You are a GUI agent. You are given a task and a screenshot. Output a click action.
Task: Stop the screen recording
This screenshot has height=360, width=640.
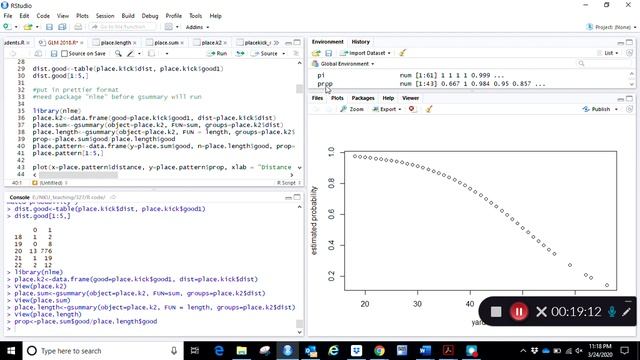[496, 312]
